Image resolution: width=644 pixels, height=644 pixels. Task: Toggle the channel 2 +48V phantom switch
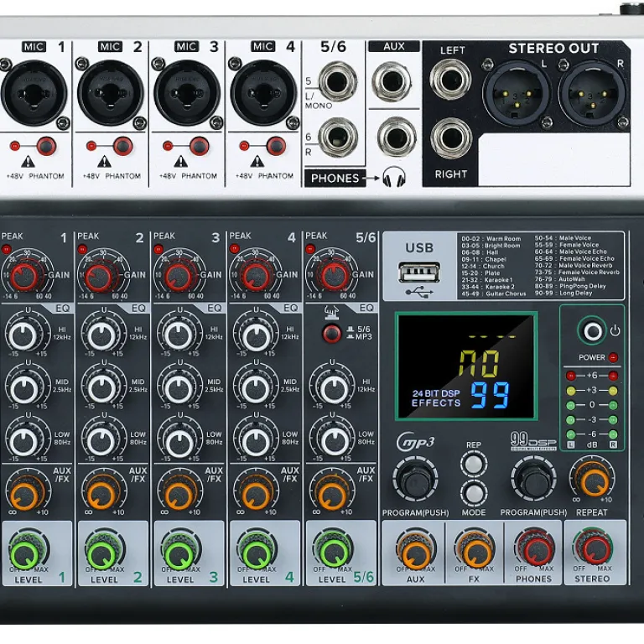coord(122,146)
